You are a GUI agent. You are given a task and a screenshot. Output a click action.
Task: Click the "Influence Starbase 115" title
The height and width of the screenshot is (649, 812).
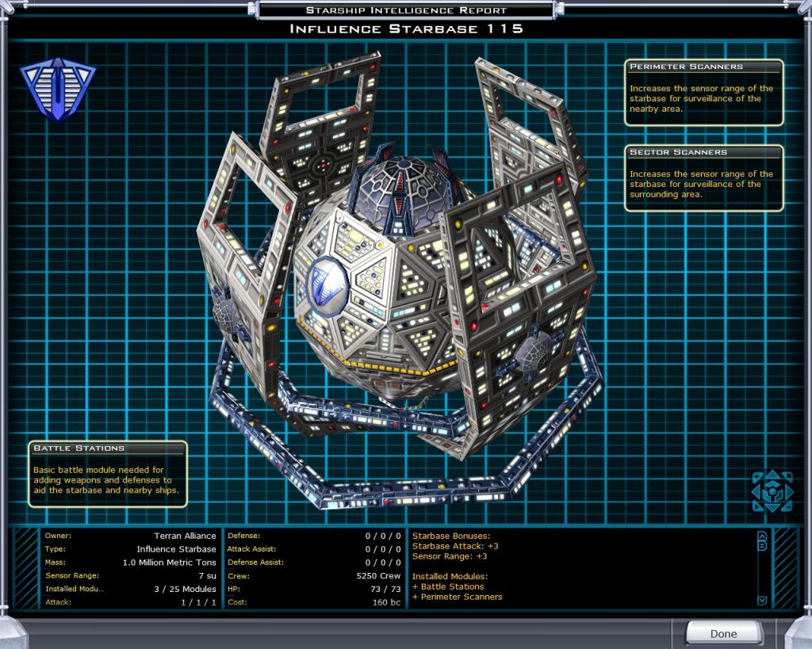[406, 29]
